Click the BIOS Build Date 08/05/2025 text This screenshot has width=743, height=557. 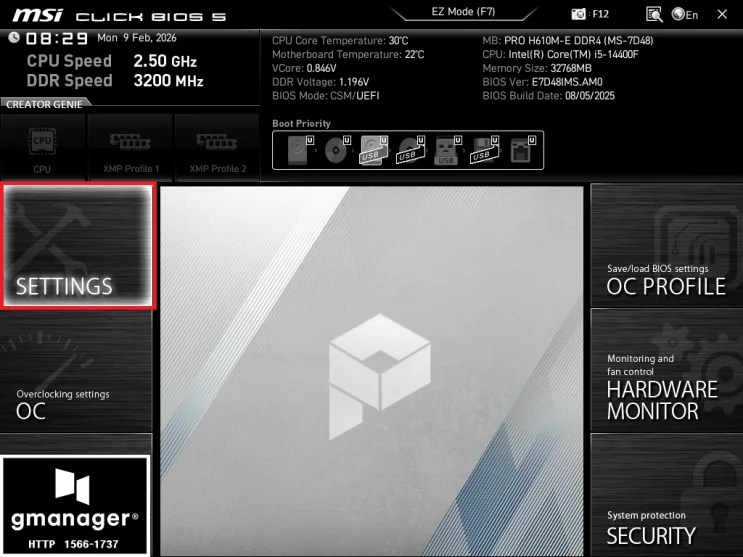[548, 96]
